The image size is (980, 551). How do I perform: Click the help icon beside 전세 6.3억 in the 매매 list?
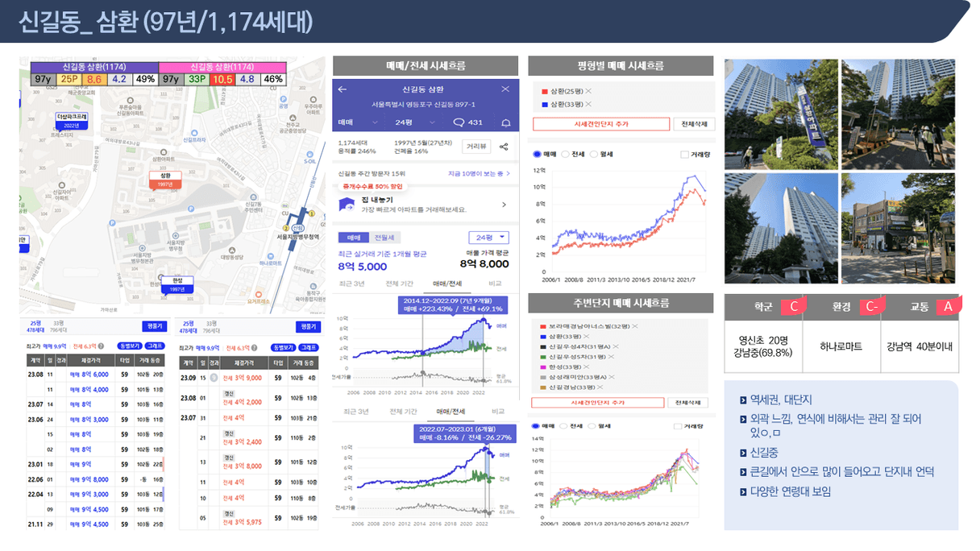pos(102,346)
